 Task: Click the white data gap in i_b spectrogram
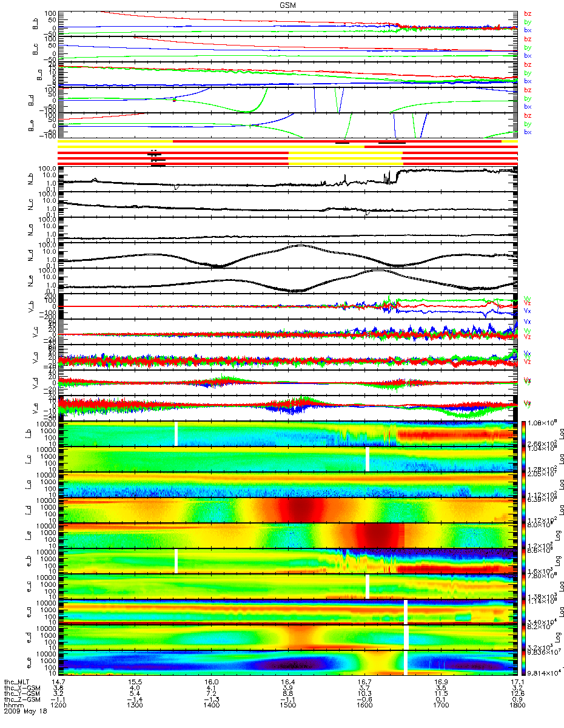point(176,434)
